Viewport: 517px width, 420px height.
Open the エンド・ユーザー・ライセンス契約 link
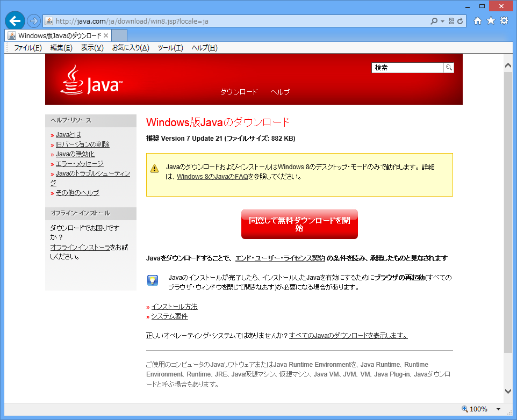pyautogui.click(x=280, y=258)
